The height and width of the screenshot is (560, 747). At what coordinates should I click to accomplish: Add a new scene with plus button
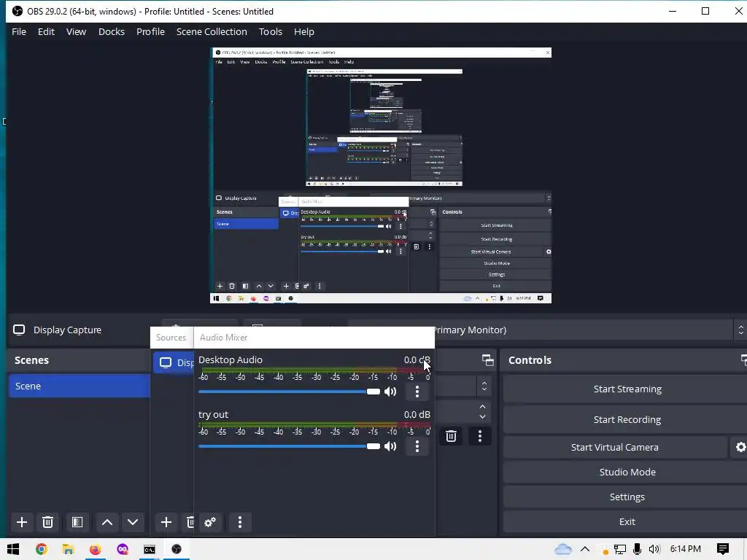(21, 522)
